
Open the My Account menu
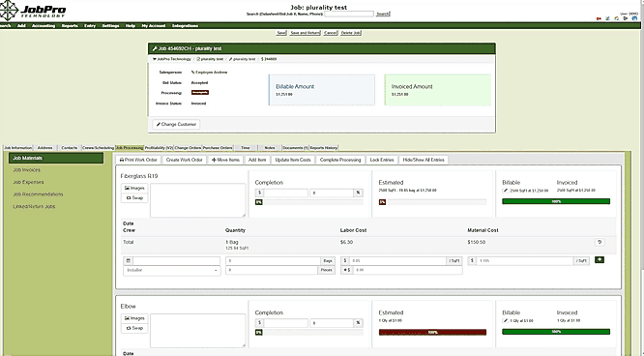(x=154, y=25)
